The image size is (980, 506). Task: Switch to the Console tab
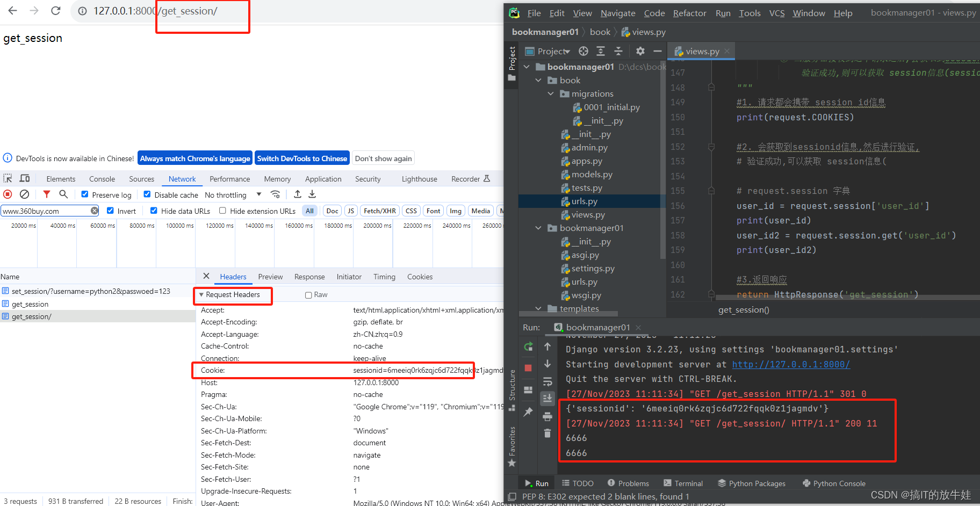click(x=102, y=179)
